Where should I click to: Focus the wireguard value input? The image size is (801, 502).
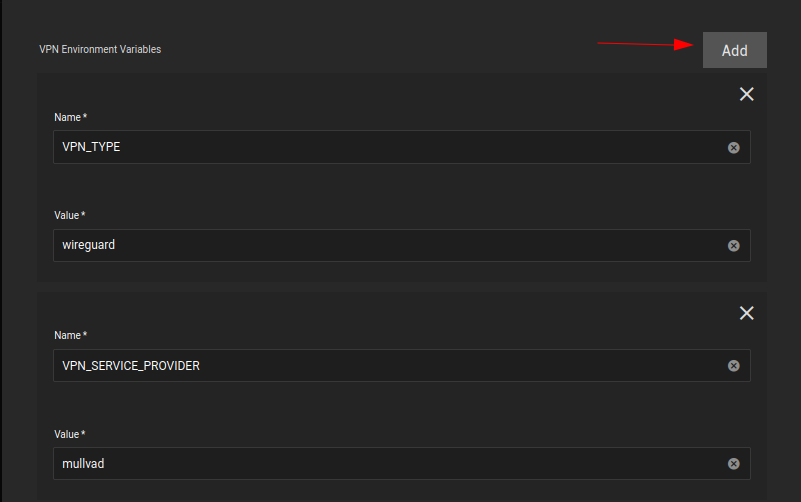[x=380, y=245]
